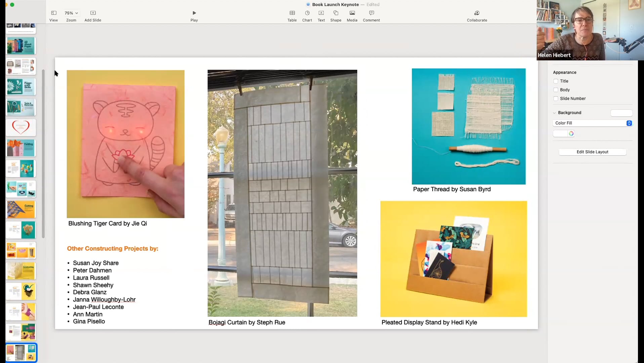
Task: Add a Comment to slide
Action: pyautogui.click(x=371, y=13)
